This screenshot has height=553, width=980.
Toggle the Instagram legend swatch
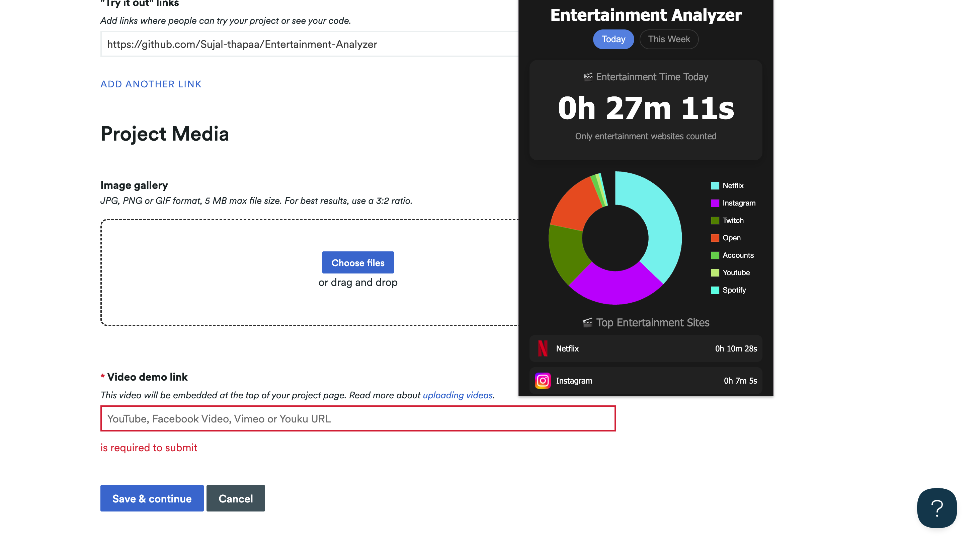(715, 203)
